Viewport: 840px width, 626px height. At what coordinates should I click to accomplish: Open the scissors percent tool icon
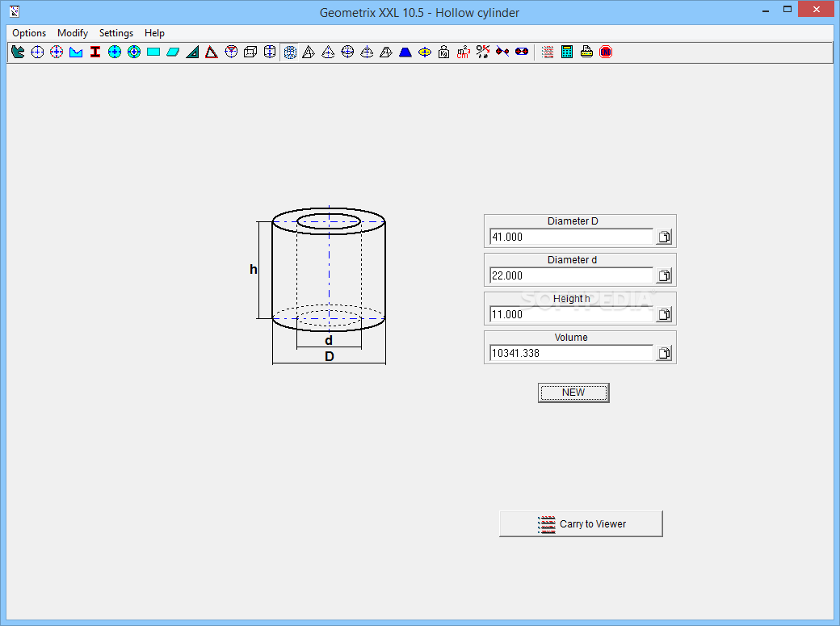coord(483,52)
